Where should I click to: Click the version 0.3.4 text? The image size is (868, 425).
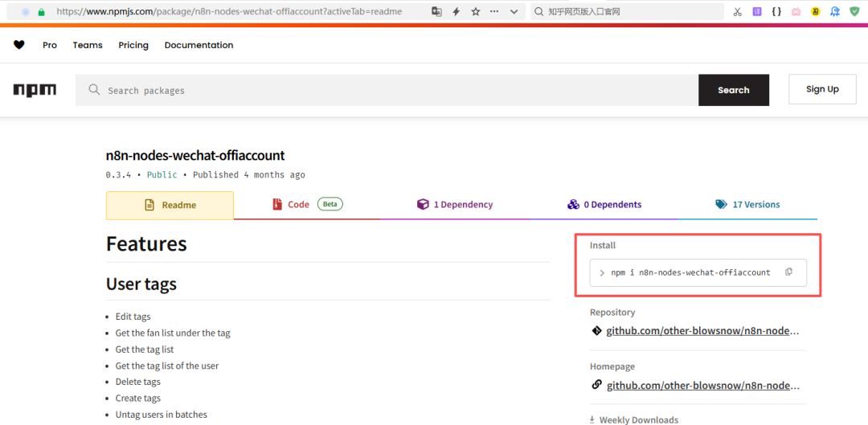click(118, 175)
